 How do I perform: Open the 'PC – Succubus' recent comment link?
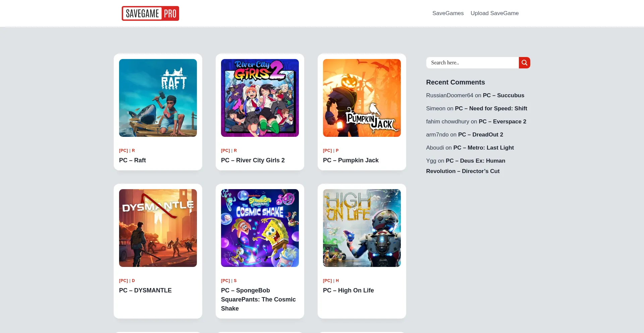click(x=503, y=95)
